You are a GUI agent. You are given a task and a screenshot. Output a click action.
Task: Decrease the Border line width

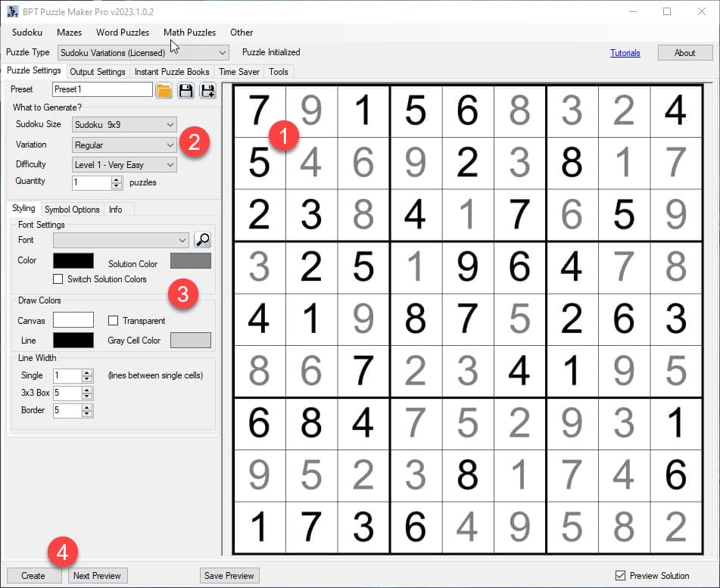pyautogui.click(x=87, y=414)
